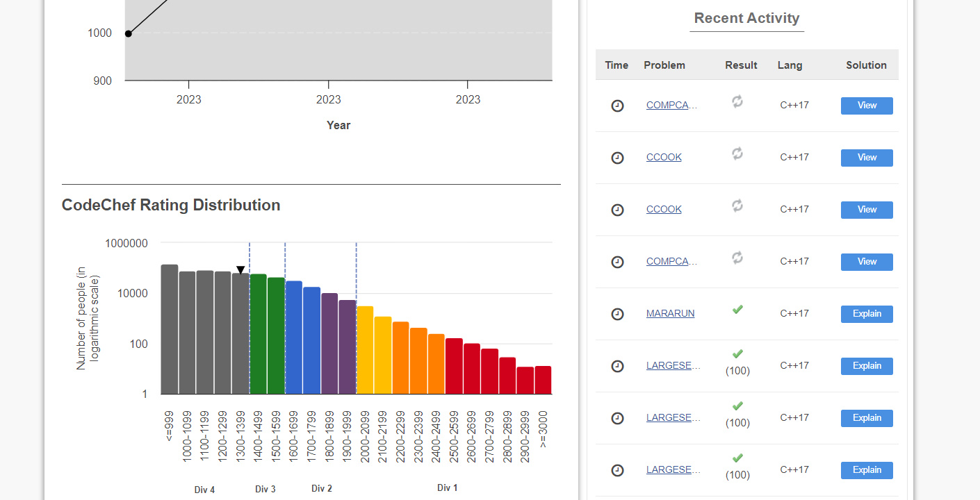The height and width of the screenshot is (500, 980).
Task: Click the clock icon in MARARUN row
Action: pos(617,314)
